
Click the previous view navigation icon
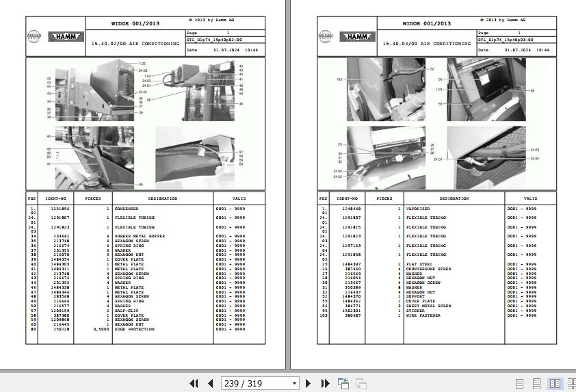[x=343, y=384]
